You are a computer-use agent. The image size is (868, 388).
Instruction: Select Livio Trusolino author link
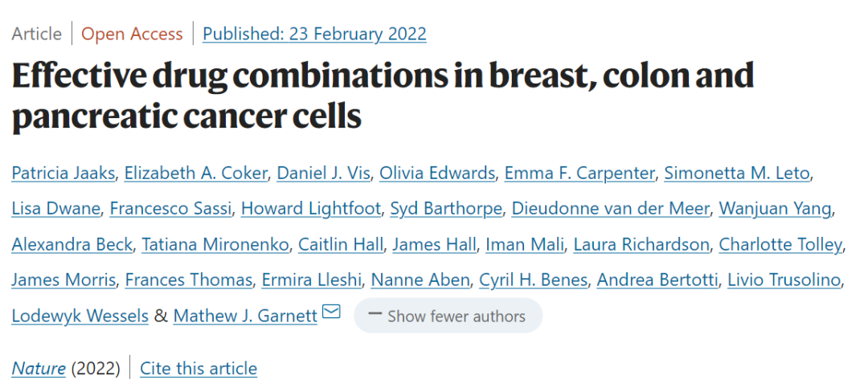784,280
